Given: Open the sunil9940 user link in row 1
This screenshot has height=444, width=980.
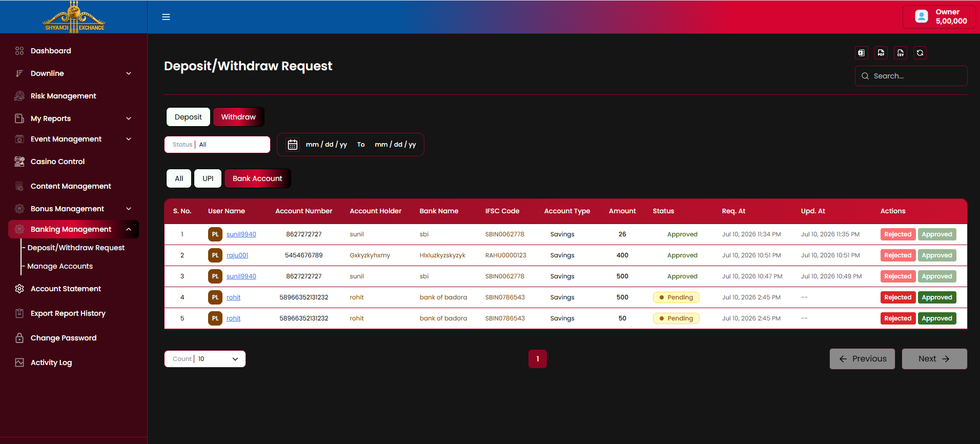Looking at the screenshot, I should (x=241, y=234).
